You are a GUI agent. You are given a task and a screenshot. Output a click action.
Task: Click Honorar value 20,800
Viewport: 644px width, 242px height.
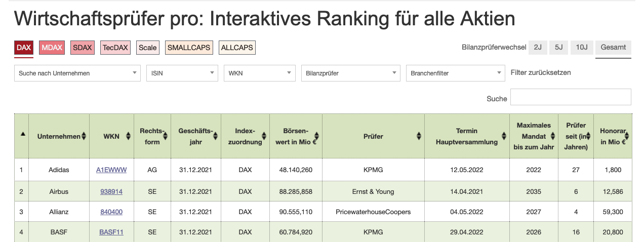(x=613, y=232)
